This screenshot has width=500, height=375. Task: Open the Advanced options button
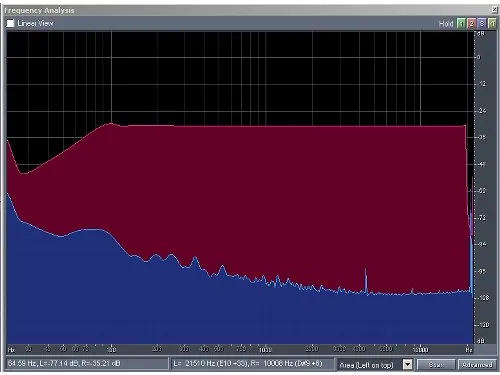point(477,364)
